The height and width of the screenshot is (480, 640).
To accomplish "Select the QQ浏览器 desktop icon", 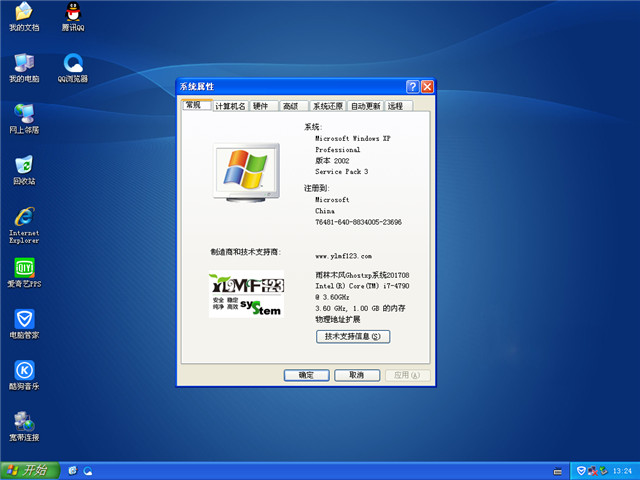I will (73, 68).
